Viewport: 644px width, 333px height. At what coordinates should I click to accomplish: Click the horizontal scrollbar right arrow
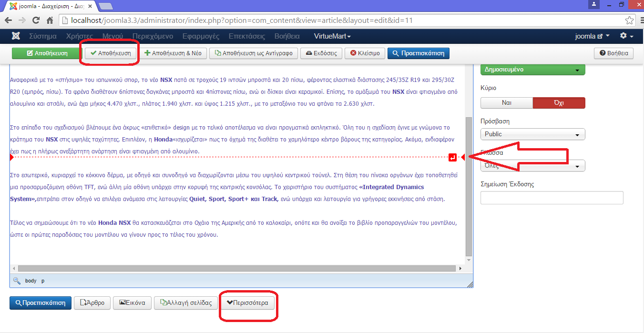(461, 269)
